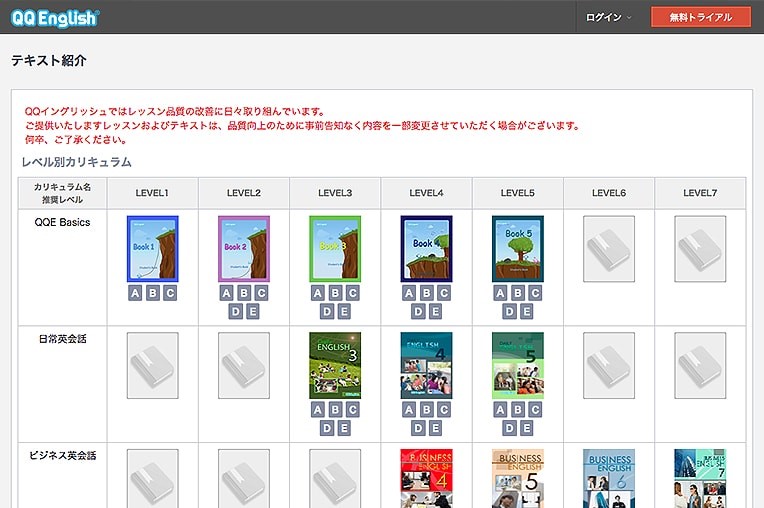Click the QQE Basics row label
The height and width of the screenshot is (508, 764).
point(62,222)
